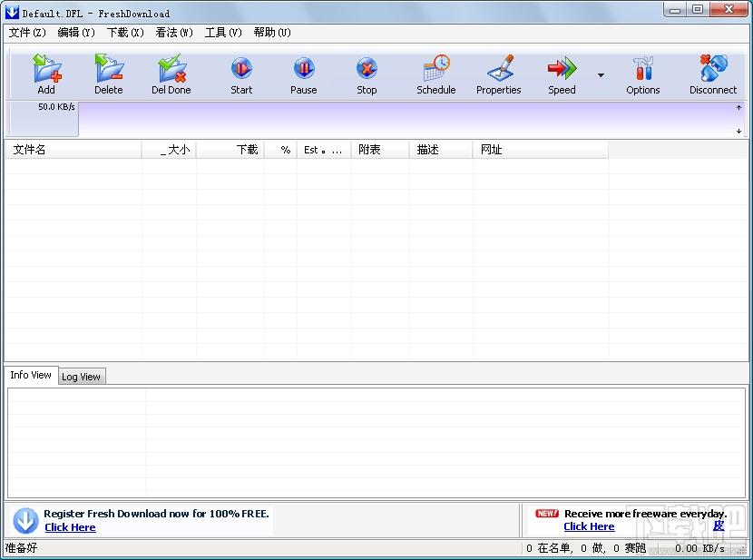Switch to the Log View tab
This screenshot has height=560, width=753.
tap(81, 377)
